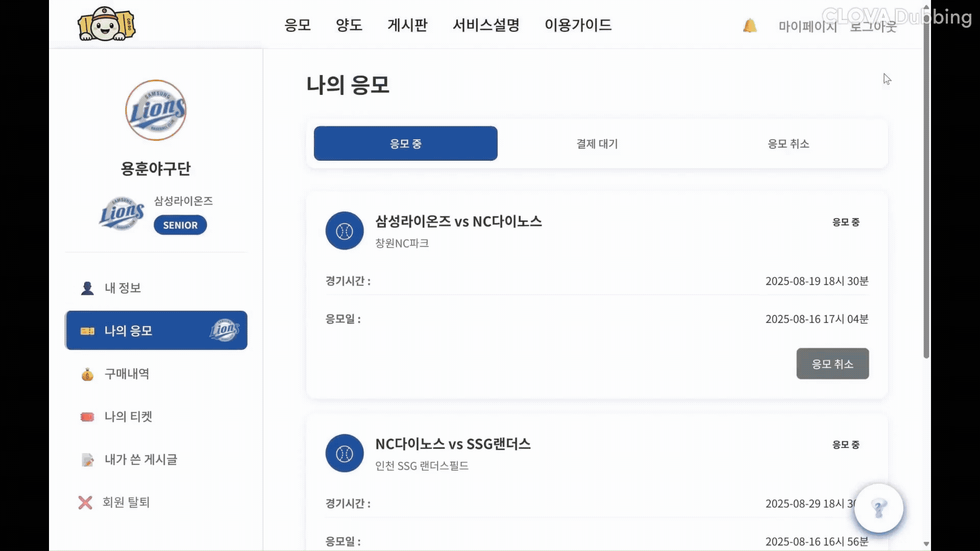980x551 pixels.
Task: Open the notification bell
Action: click(749, 26)
